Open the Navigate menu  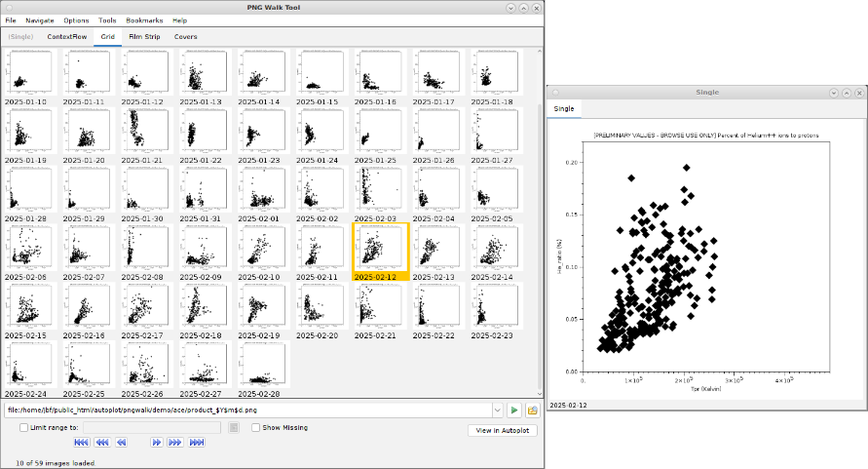pyautogui.click(x=40, y=20)
